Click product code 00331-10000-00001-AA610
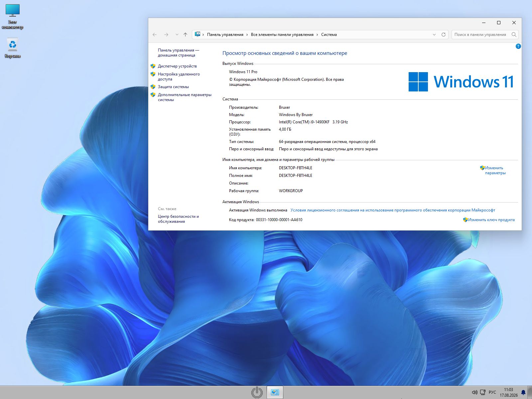Screen dimensions: 532x399 tap(279, 220)
